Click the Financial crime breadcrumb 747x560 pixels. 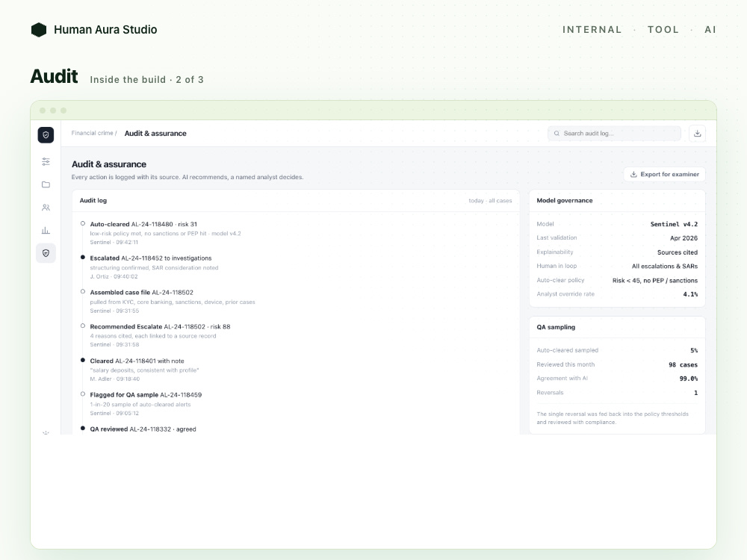click(x=93, y=133)
